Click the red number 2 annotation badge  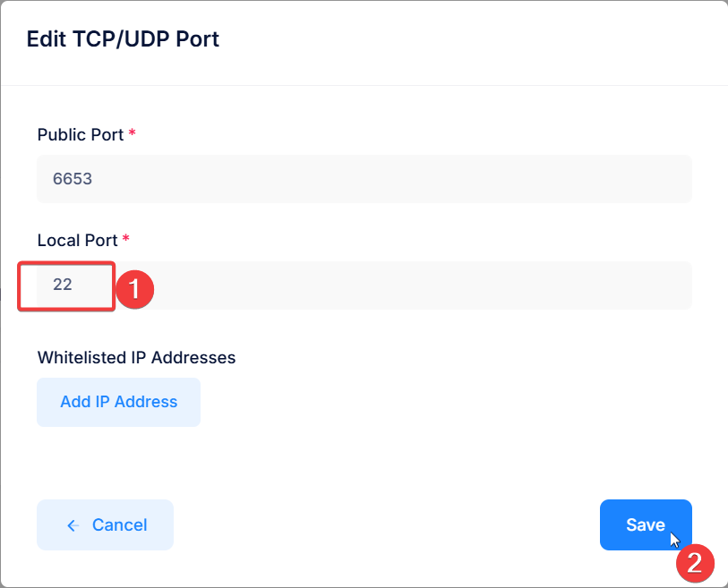click(695, 563)
